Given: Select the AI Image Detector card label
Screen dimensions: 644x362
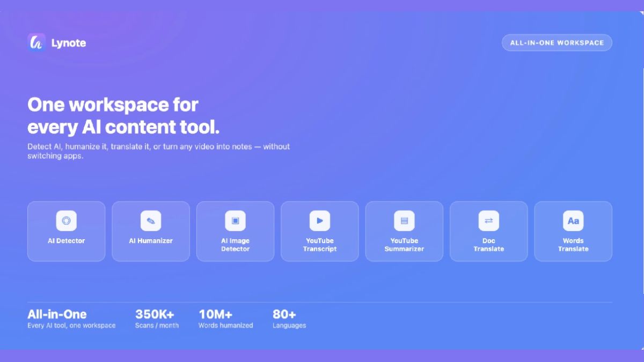Looking at the screenshot, I should 235,245.
